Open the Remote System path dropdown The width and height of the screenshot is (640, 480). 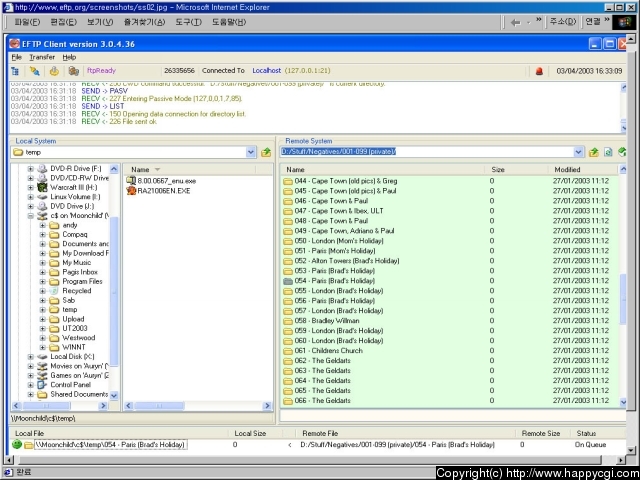[x=578, y=152]
